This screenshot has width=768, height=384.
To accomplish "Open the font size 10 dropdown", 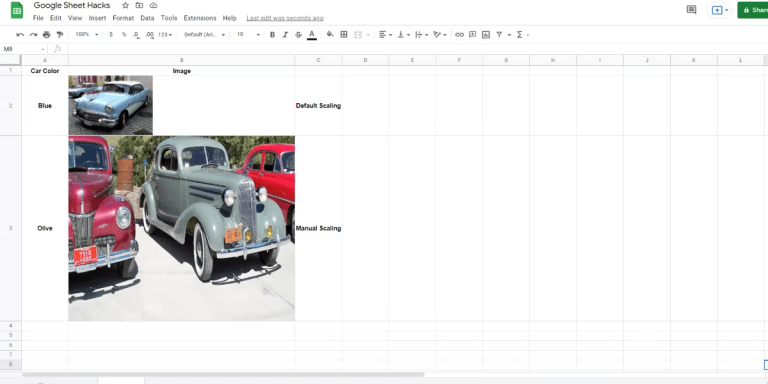I will click(x=248, y=35).
